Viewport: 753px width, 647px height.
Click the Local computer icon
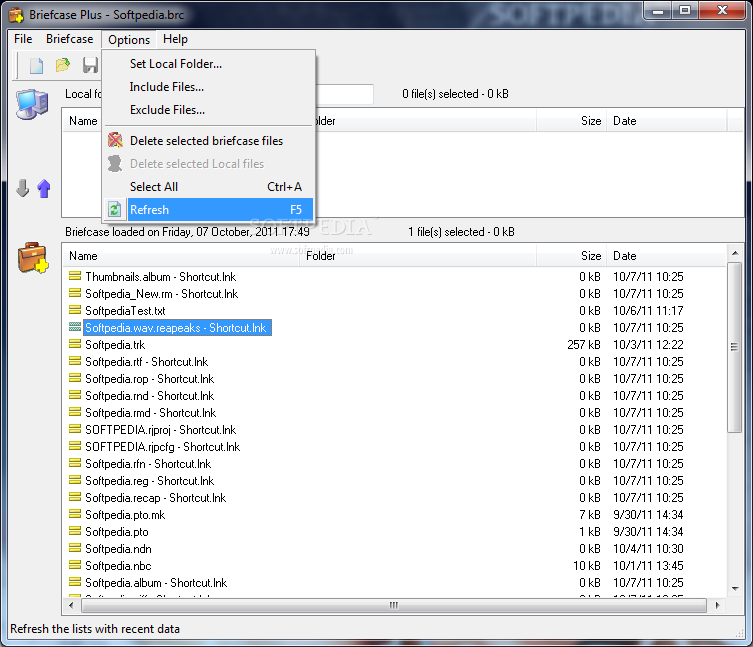coord(32,103)
